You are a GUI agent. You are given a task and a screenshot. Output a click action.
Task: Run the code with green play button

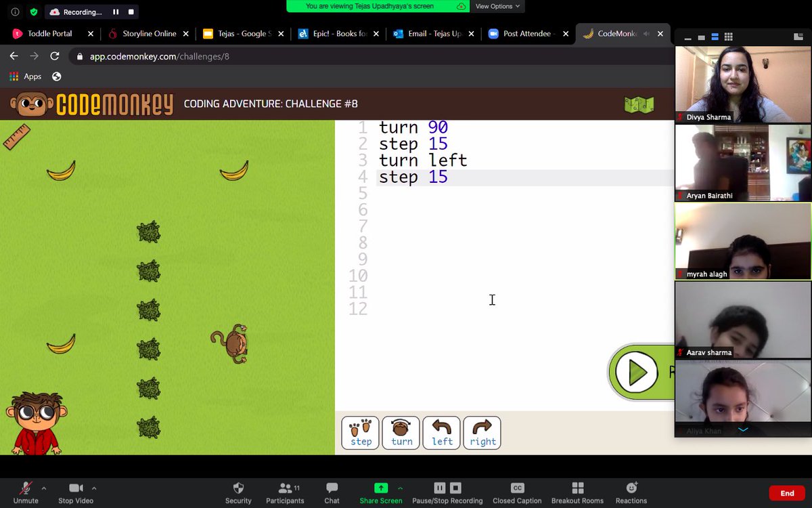point(637,372)
